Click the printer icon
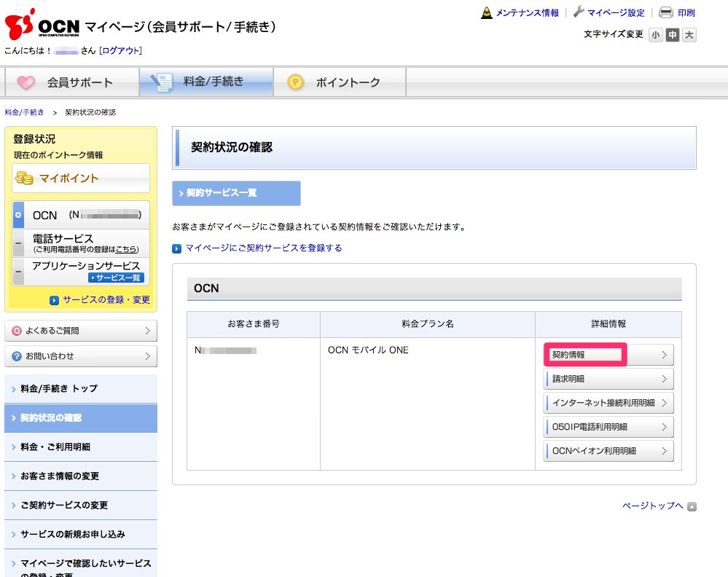 (666, 12)
